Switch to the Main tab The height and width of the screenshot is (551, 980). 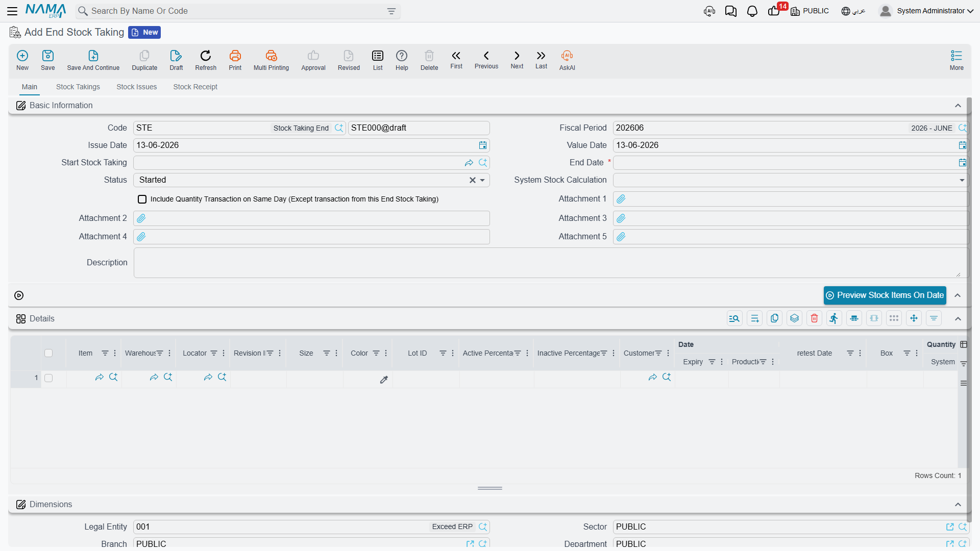pyautogui.click(x=30, y=87)
